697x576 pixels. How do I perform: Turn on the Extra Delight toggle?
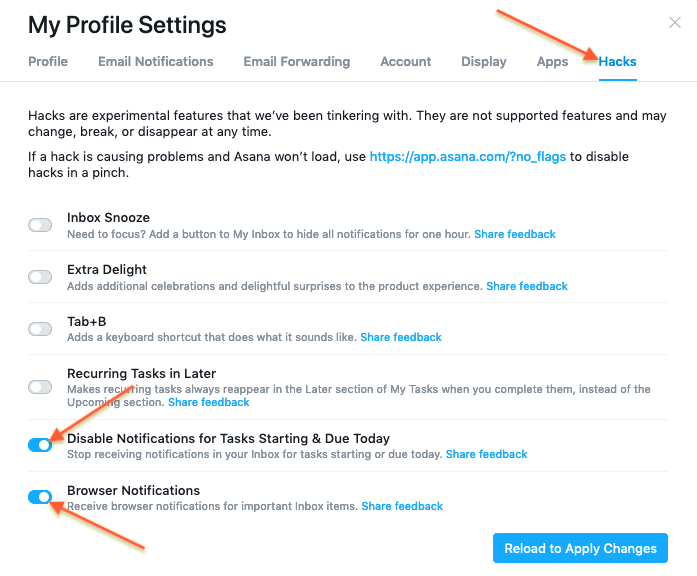40,277
